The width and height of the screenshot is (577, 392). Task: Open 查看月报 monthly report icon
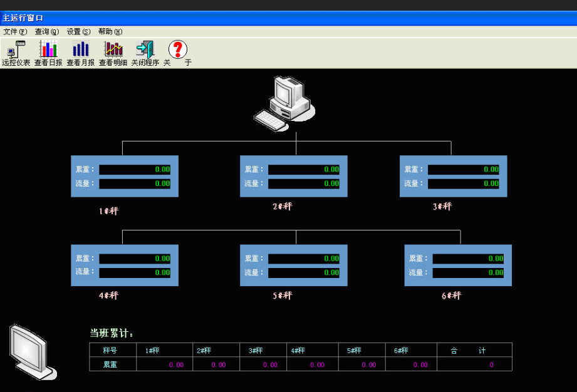[x=81, y=49]
